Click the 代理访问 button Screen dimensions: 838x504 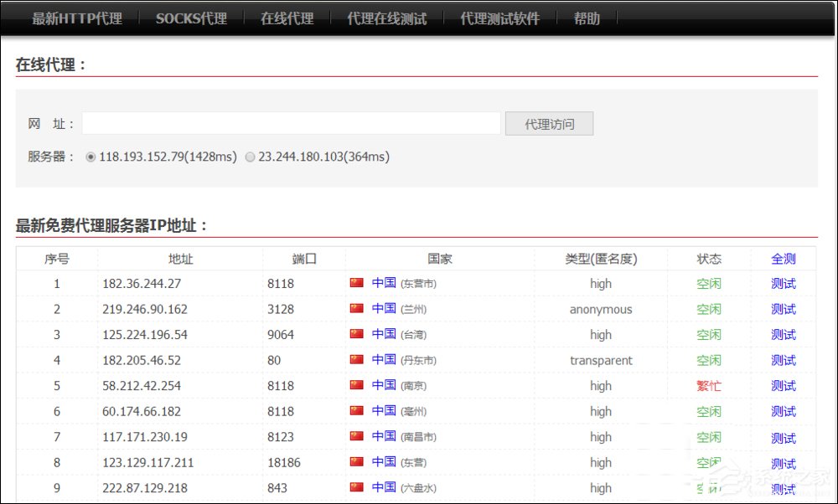[550, 123]
